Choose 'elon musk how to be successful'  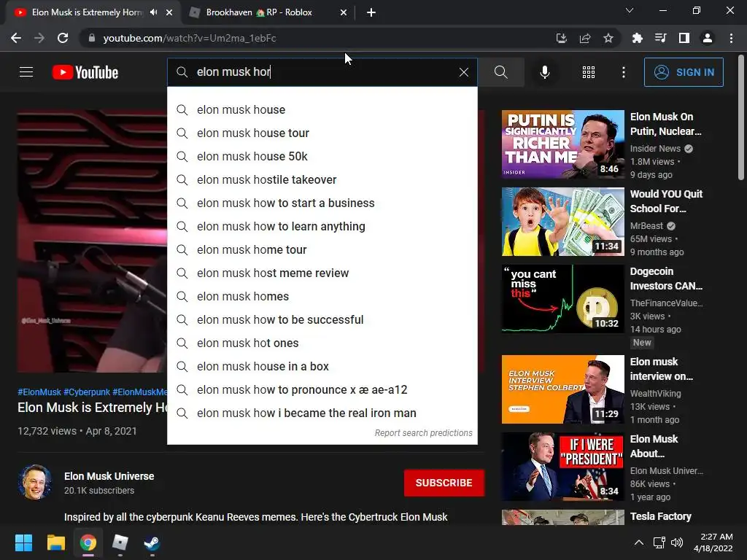point(322,319)
